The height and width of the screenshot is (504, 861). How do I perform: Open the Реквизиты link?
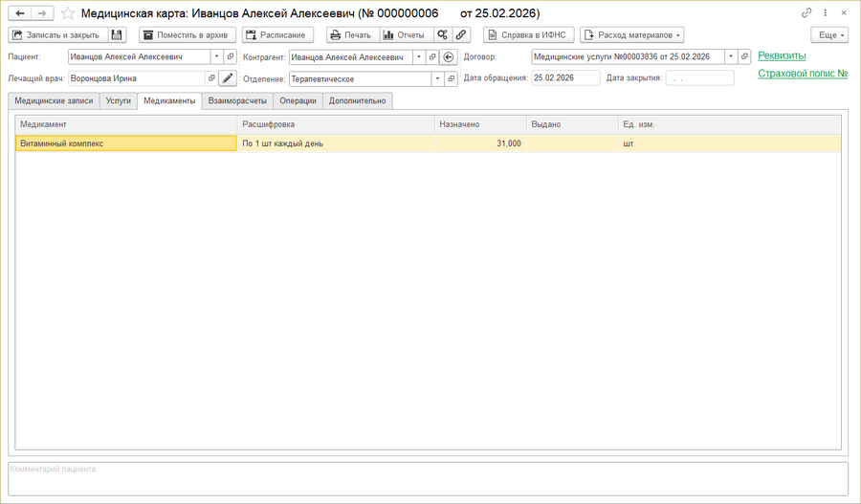point(782,55)
